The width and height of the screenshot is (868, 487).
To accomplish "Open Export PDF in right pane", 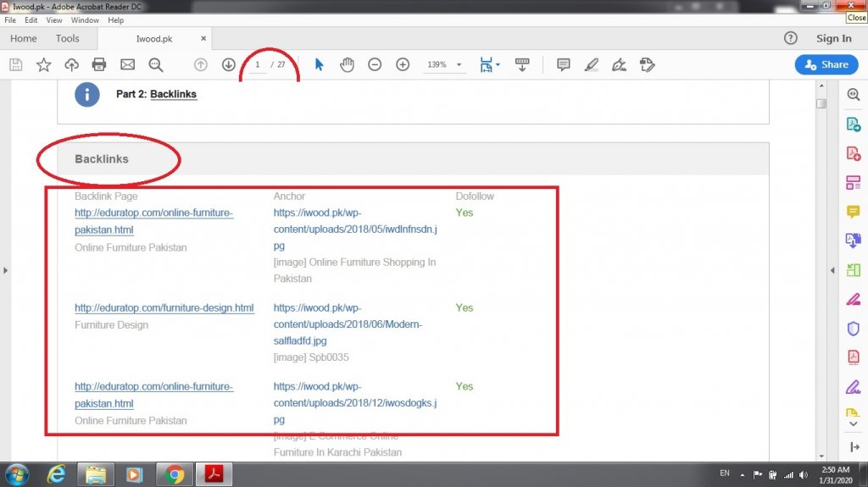I will pos(853,124).
